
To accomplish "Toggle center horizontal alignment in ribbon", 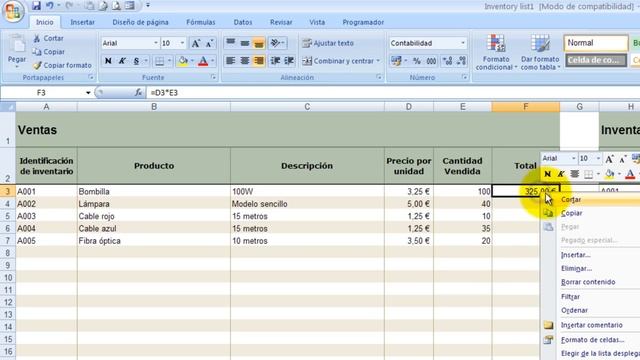I will click(x=245, y=61).
